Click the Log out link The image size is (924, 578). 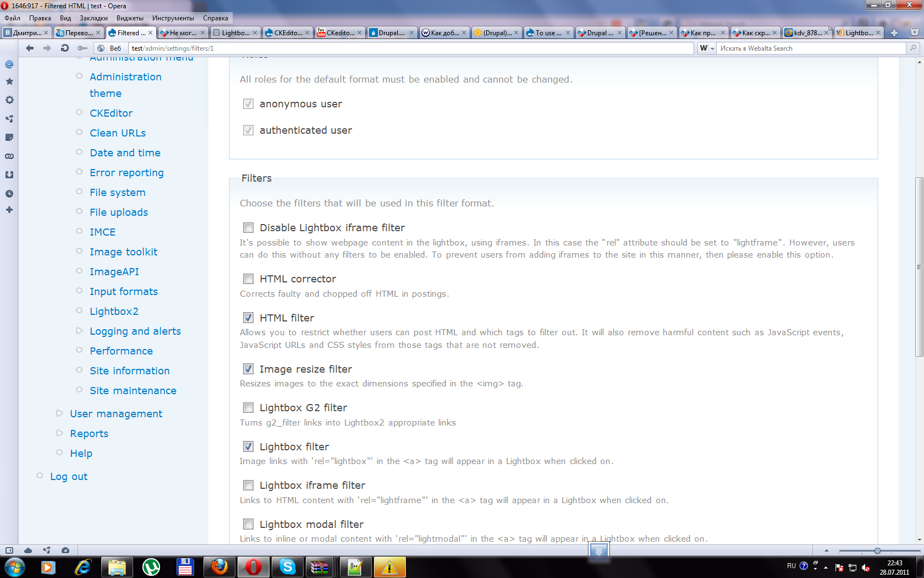tap(69, 477)
